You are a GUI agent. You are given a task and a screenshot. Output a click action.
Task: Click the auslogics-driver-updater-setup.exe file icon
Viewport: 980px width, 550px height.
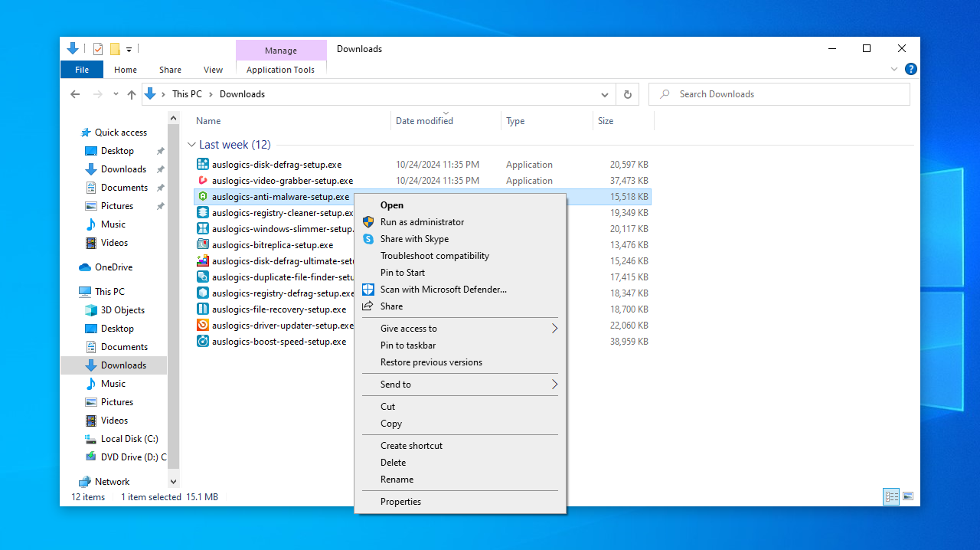tap(203, 326)
